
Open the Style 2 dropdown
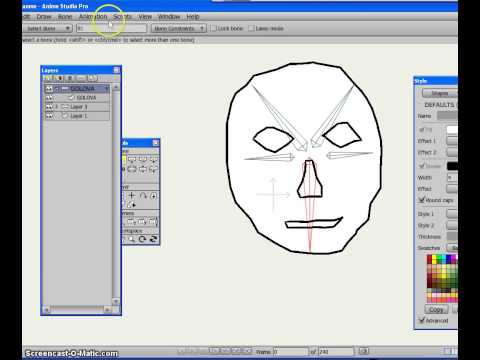pos(452,225)
